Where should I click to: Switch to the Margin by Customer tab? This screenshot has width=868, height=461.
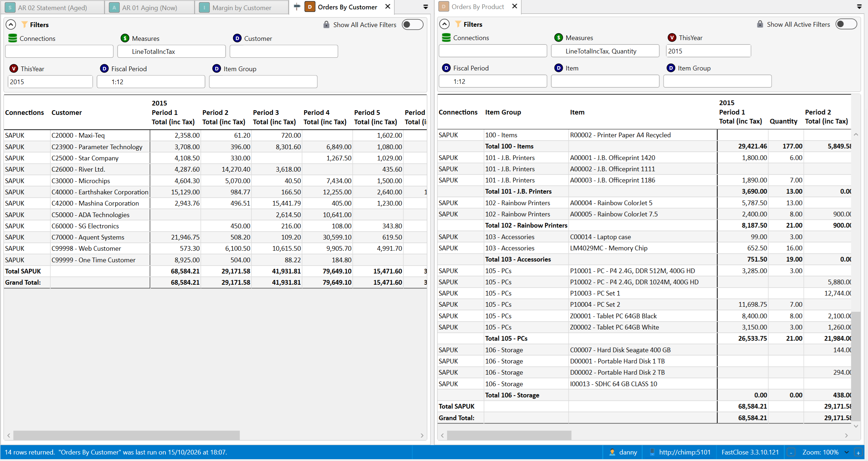click(242, 7)
